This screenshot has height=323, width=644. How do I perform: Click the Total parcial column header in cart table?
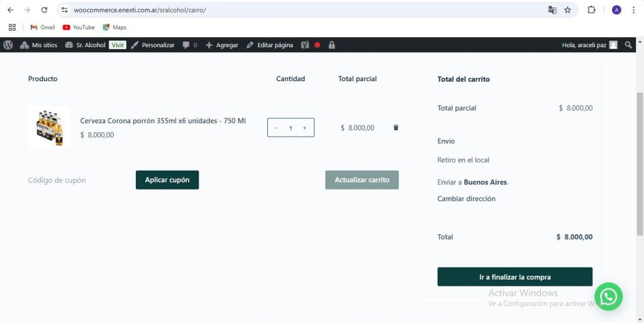(x=357, y=79)
